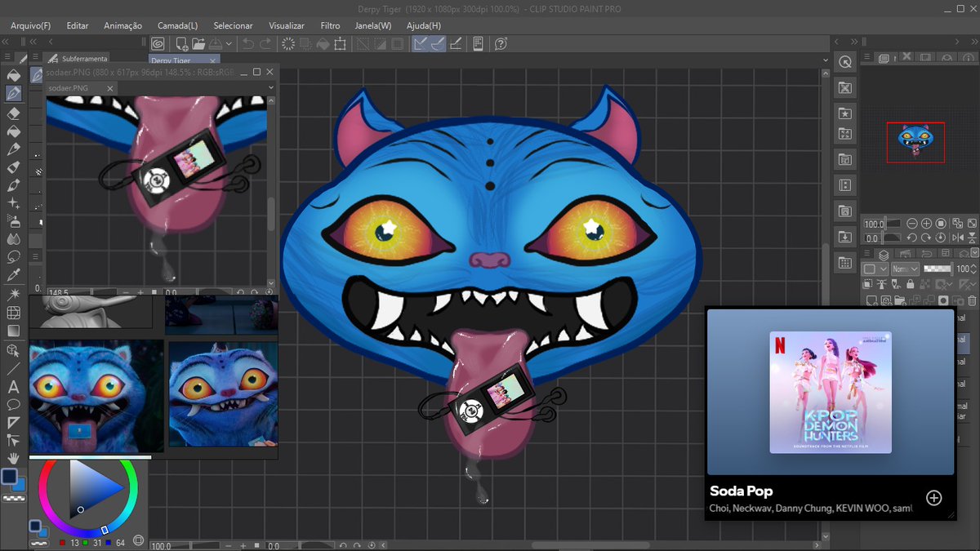The width and height of the screenshot is (980, 551).
Task: Select the Pen tool in left toolbox
Action: pyautogui.click(x=13, y=94)
